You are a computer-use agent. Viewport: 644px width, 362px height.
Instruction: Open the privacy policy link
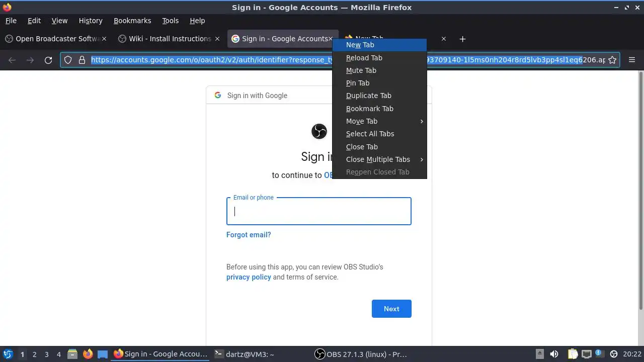pos(249,277)
